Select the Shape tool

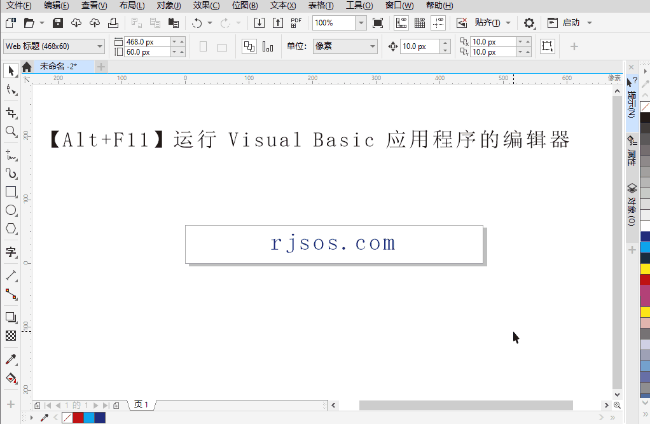coord(11,90)
